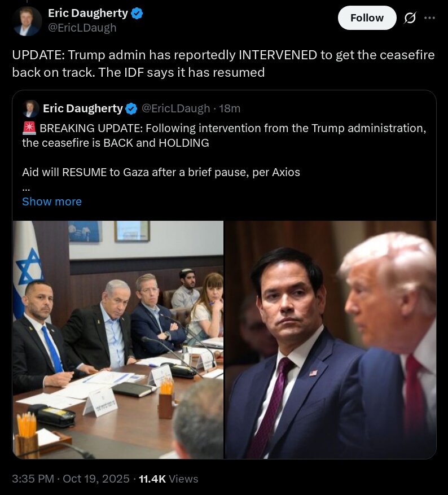The width and height of the screenshot is (448, 495).
Task: Click the quoted tweet's verified badge
Action: (x=131, y=108)
